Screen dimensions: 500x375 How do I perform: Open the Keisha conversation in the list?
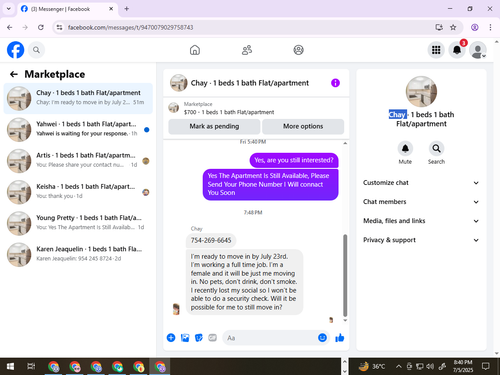pos(78,192)
